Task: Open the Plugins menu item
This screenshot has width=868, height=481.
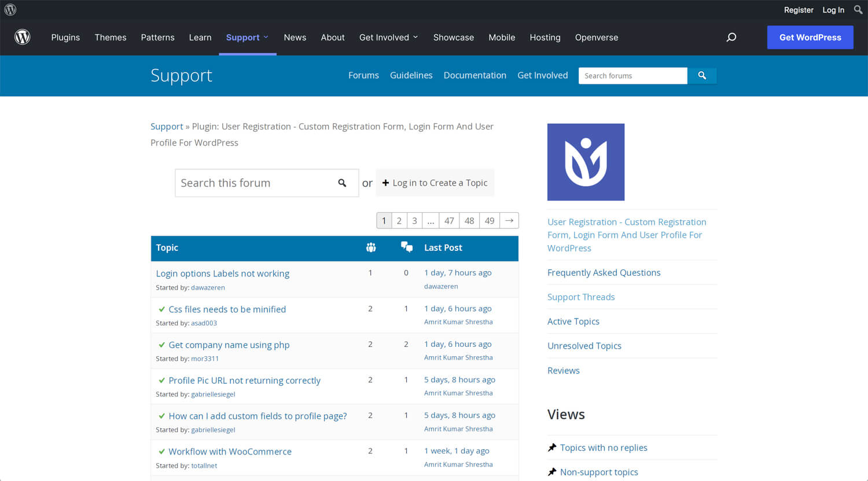Action: pyautogui.click(x=65, y=37)
